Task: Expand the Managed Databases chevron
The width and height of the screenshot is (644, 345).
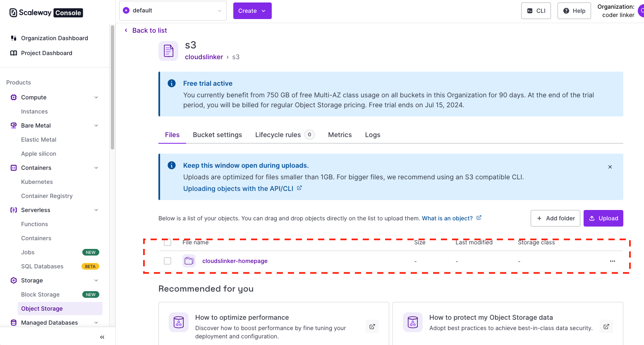Action: 96,323
